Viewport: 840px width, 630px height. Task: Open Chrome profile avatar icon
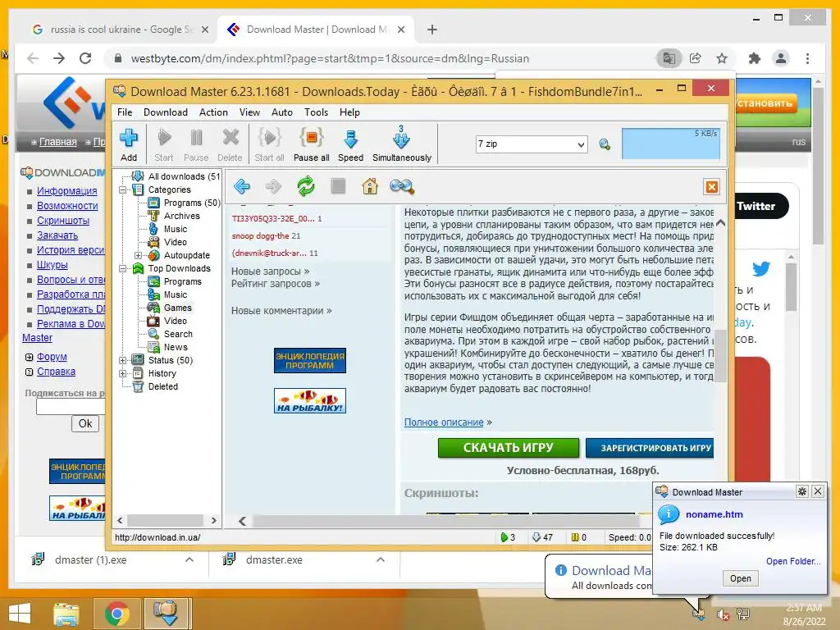(781, 58)
